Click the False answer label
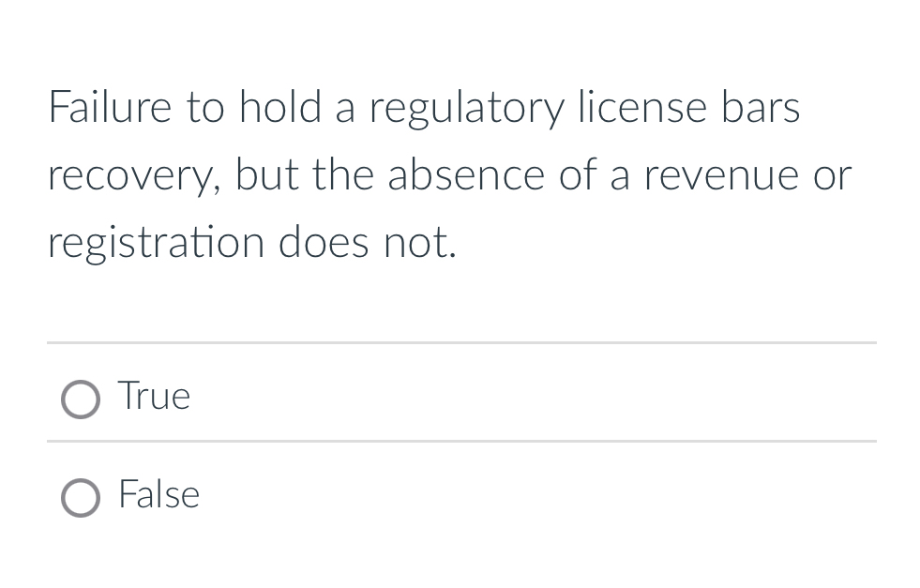 158,494
